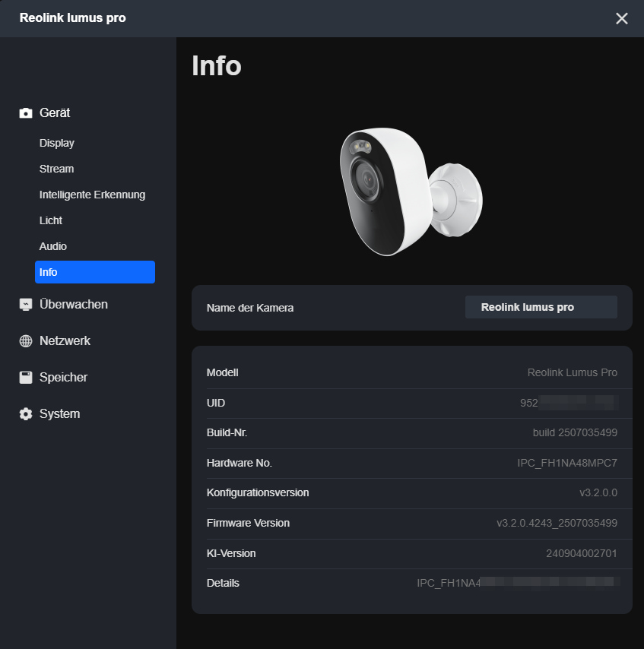This screenshot has width=644, height=649.
Task: Expand the Überwachen section
Action: [x=73, y=305]
